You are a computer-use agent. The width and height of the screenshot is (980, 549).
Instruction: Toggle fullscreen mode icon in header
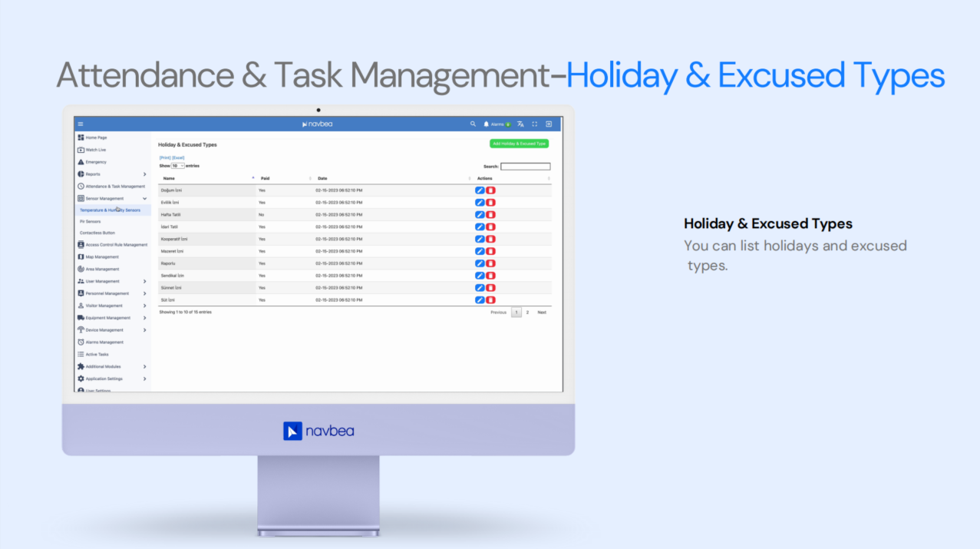[535, 124]
